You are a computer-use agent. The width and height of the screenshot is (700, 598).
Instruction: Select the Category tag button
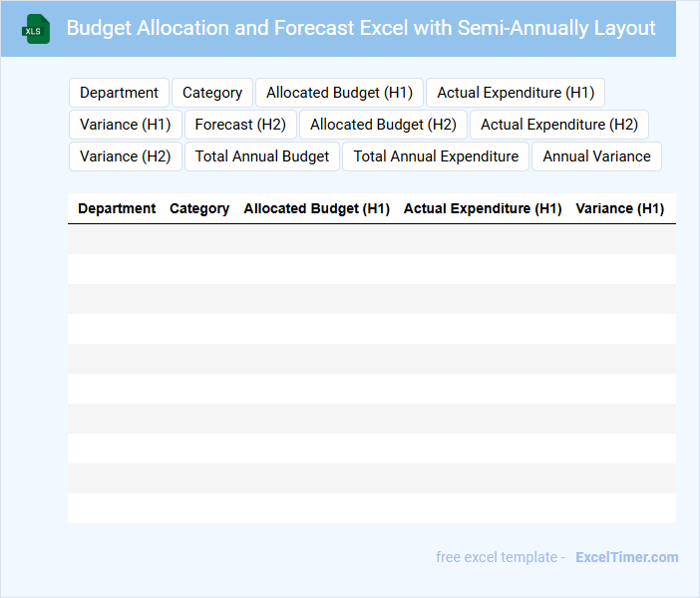212,93
